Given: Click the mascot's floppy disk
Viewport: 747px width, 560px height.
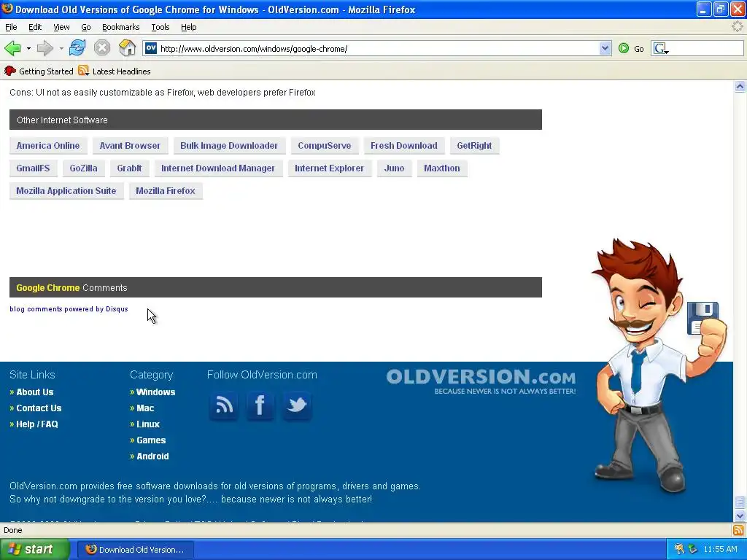Looking at the screenshot, I should (703, 318).
